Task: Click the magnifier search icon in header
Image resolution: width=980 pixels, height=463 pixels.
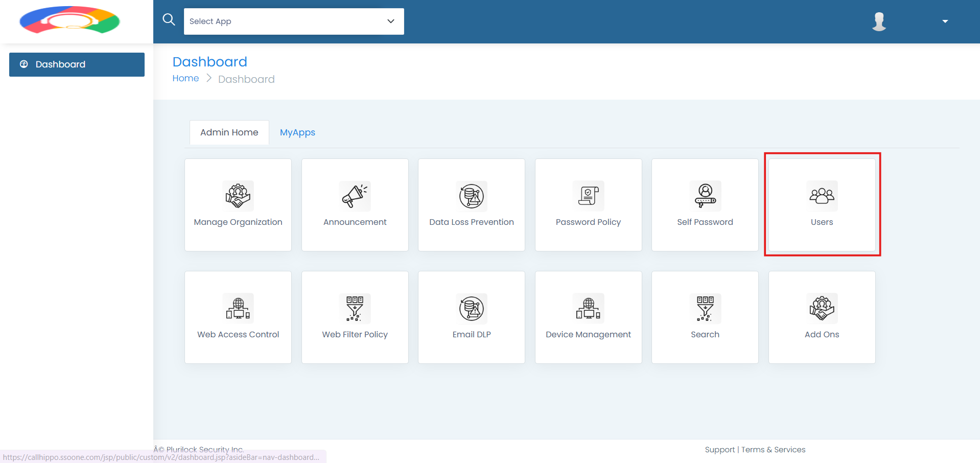Action: [x=169, y=20]
